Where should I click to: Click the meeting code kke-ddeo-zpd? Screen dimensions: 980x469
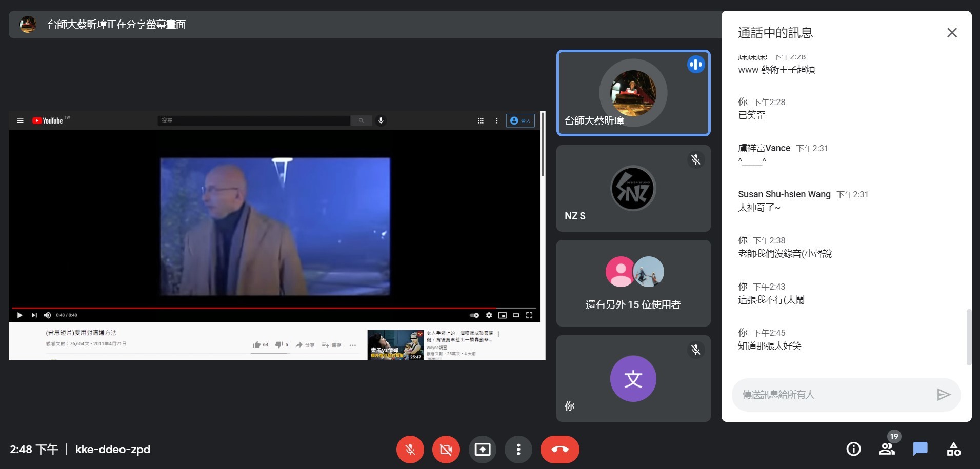tap(113, 450)
